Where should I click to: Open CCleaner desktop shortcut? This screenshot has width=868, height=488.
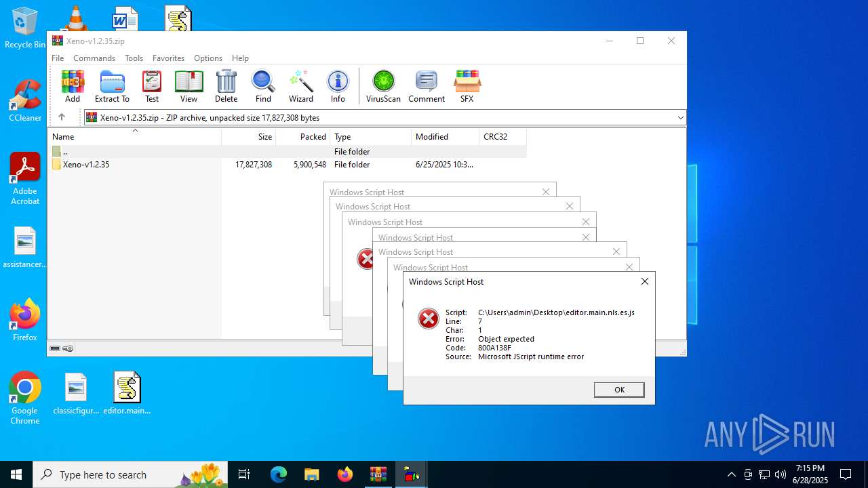click(x=25, y=100)
